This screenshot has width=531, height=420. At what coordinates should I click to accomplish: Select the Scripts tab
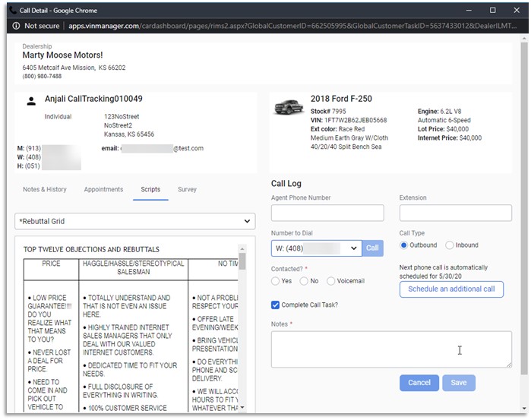pyautogui.click(x=150, y=189)
